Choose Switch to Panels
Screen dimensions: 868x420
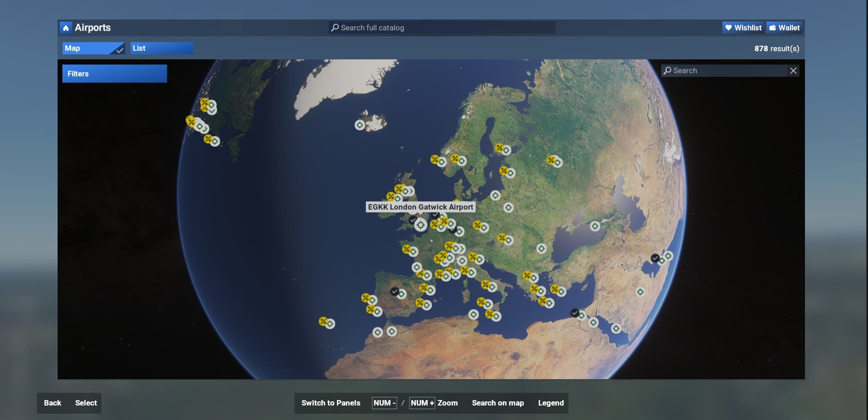coord(331,403)
